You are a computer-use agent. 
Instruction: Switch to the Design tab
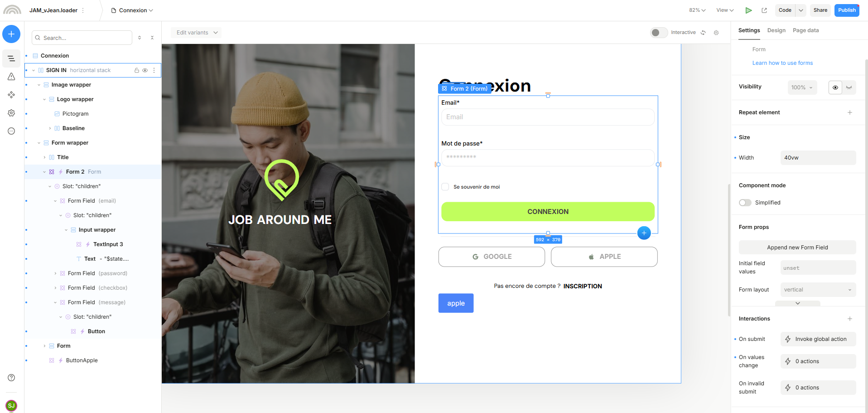coord(776,30)
